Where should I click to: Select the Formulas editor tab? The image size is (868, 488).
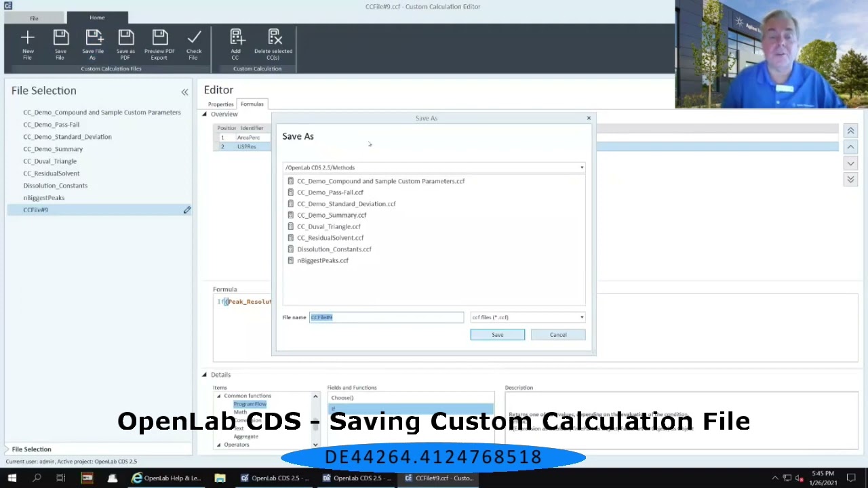click(x=252, y=104)
